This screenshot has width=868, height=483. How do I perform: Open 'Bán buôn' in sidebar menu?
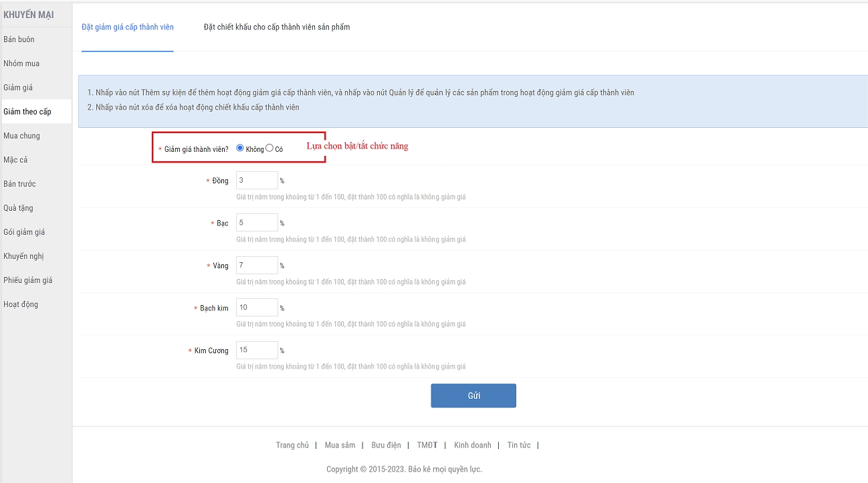19,39
